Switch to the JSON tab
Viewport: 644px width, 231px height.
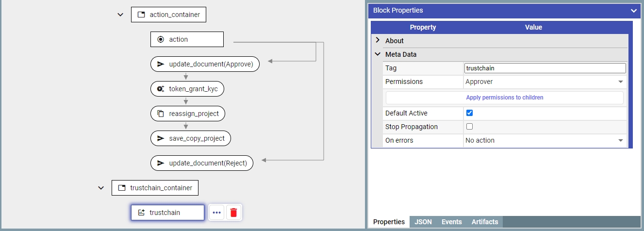[x=423, y=222]
